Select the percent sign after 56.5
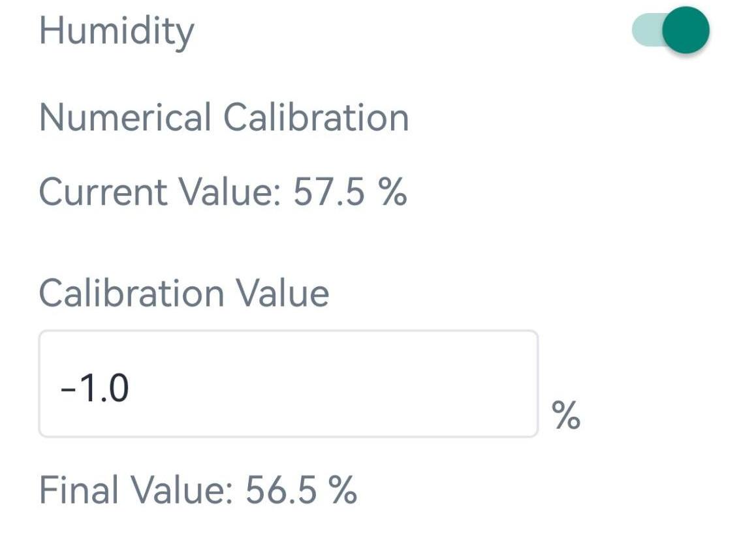This screenshot has width=756, height=535. 342,490
